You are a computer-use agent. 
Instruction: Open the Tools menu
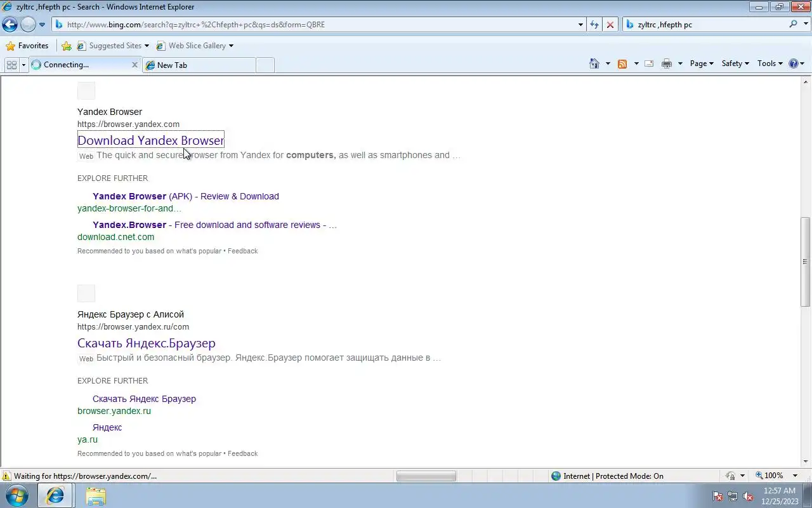coord(770,63)
